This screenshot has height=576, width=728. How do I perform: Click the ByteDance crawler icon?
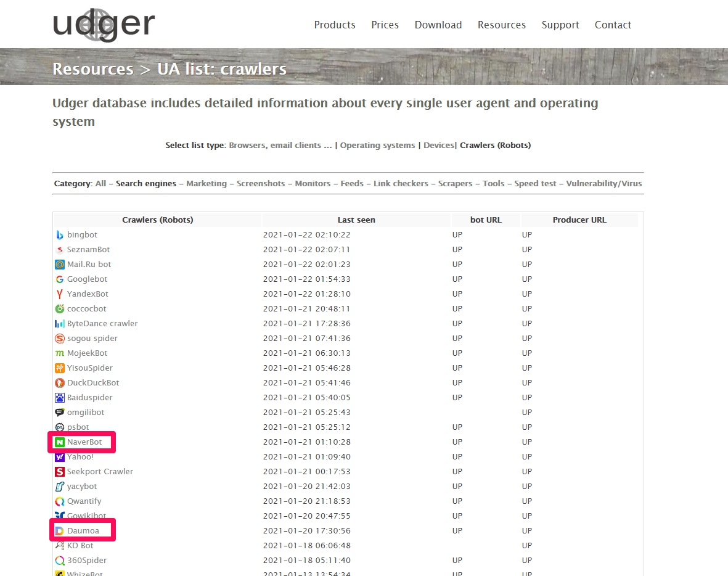[59, 324]
